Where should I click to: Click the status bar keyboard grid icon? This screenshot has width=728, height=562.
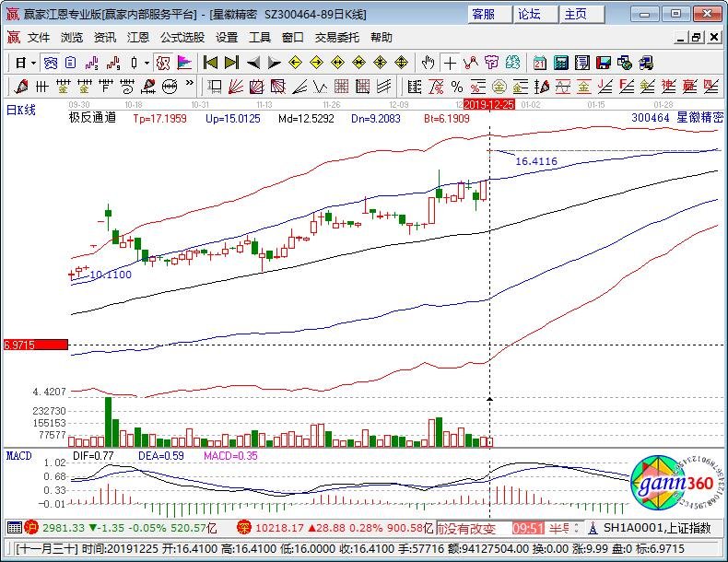pyautogui.click(x=14, y=528)
